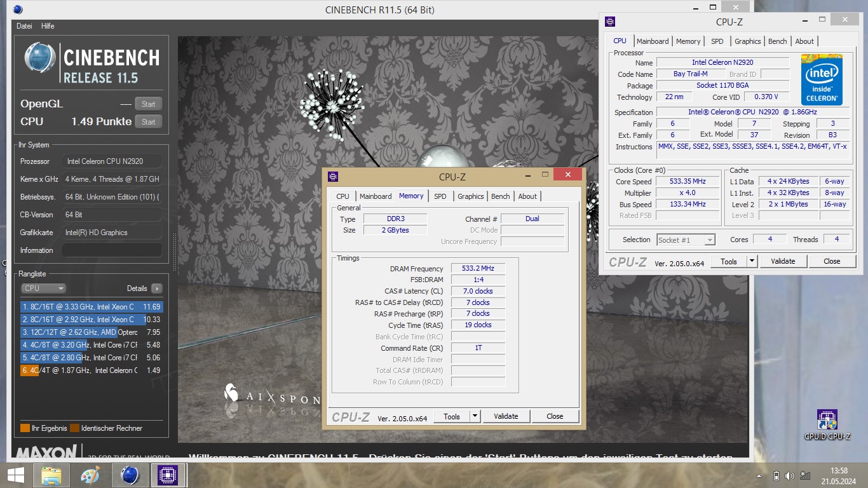Open About tab in right CPU-Z window
This screenshot has width=868, height=488.
click(x=804, y=41)
